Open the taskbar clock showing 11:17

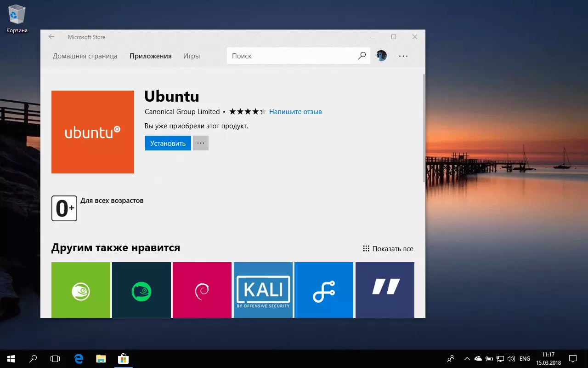tap(548, 359)
